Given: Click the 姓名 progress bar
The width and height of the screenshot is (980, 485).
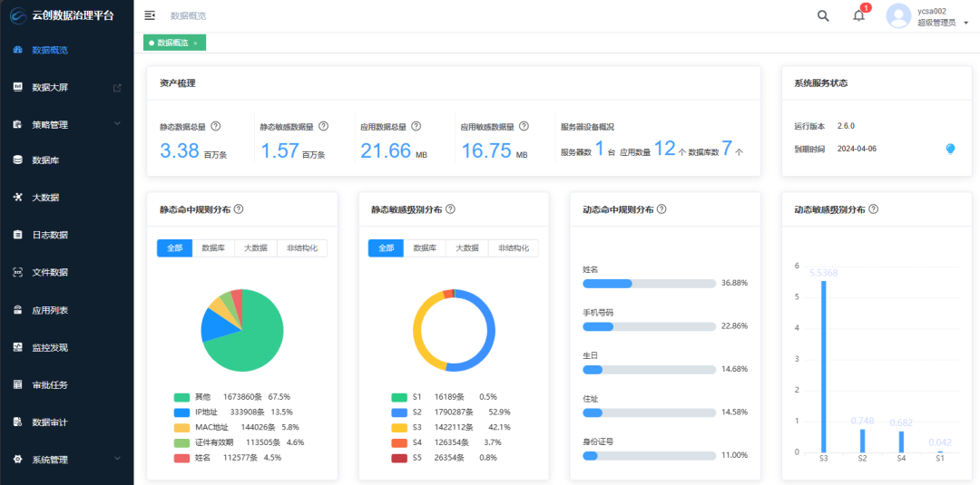Looking at the screenshot, I should click(x=649, y=284).
